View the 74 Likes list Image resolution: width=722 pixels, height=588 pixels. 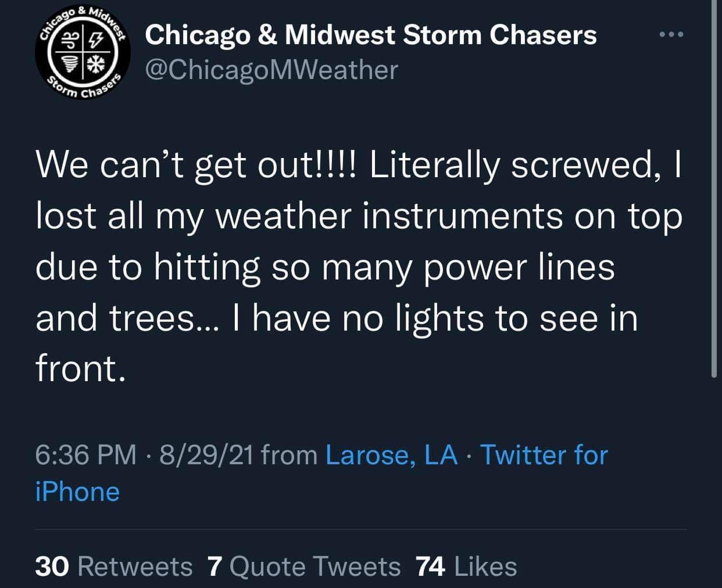(466, 567)
